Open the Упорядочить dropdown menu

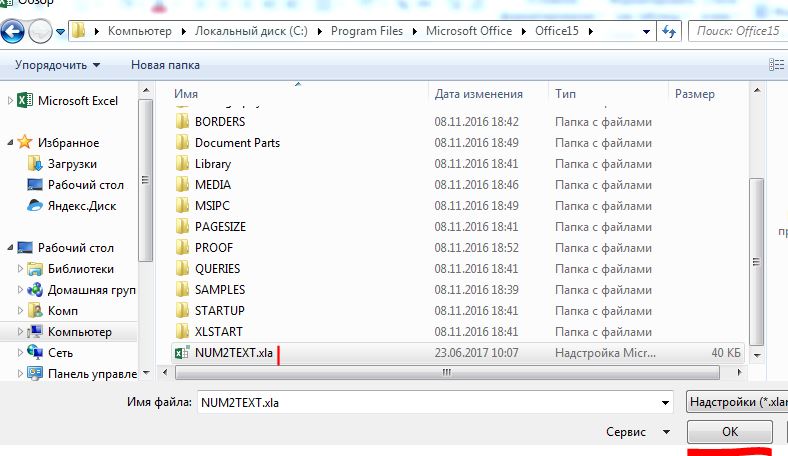click(58, 65)
